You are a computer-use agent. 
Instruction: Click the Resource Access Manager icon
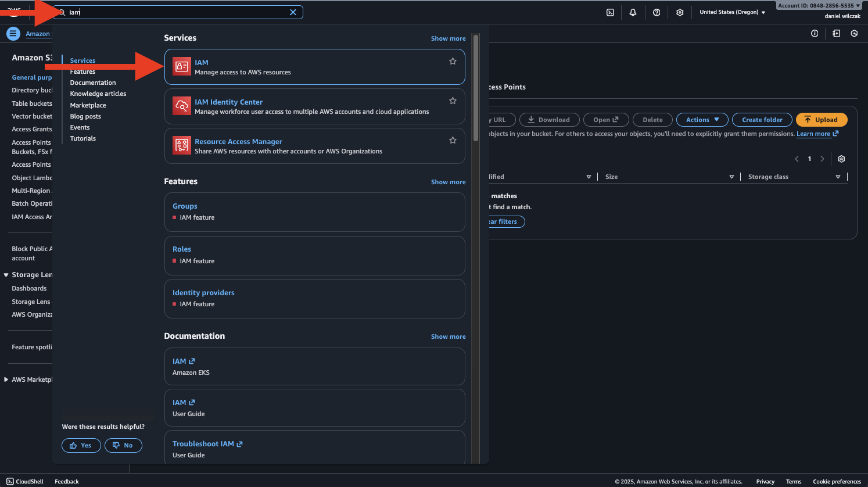click(182, 145)
